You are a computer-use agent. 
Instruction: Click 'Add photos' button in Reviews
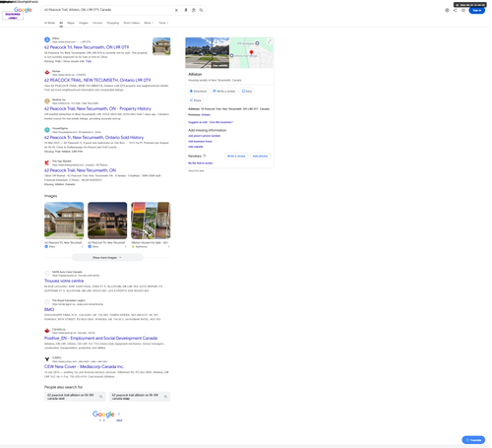coord(260,157)
